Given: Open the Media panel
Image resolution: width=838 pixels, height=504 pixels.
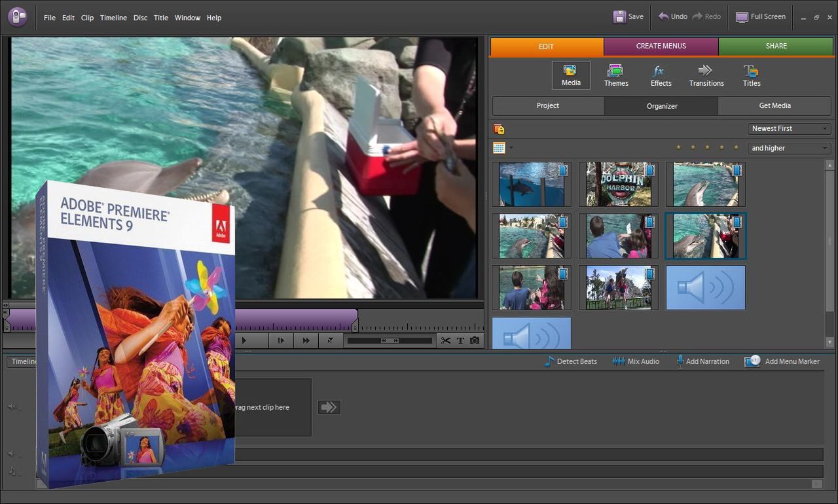Looking at the screenshot, I should pos(571,75).
